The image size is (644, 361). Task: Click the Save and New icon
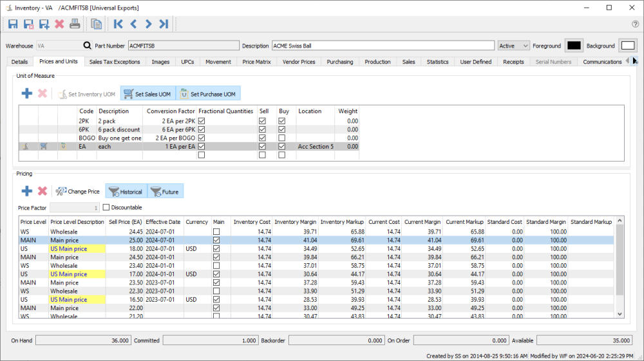[44, 24]
